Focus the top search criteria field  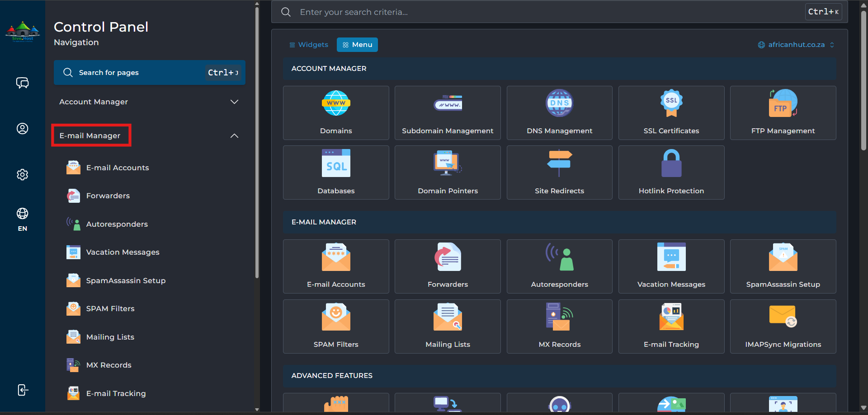(559, 12)
